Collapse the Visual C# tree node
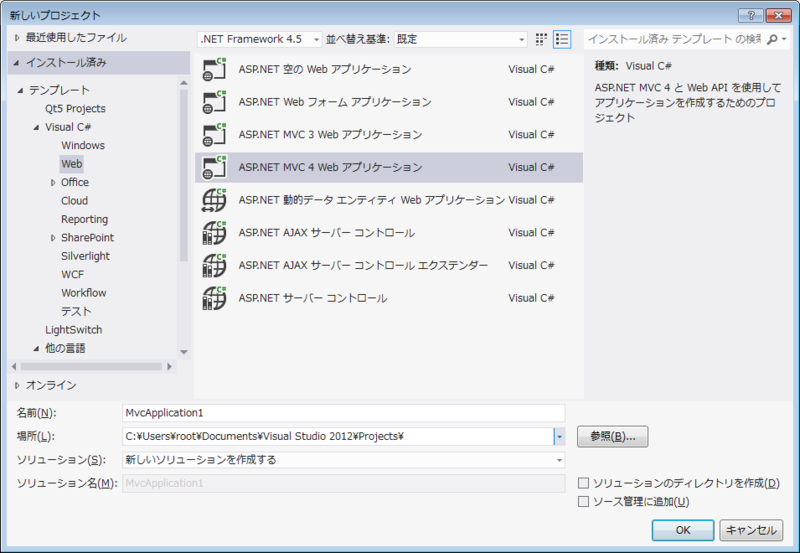 click(36, 127)
